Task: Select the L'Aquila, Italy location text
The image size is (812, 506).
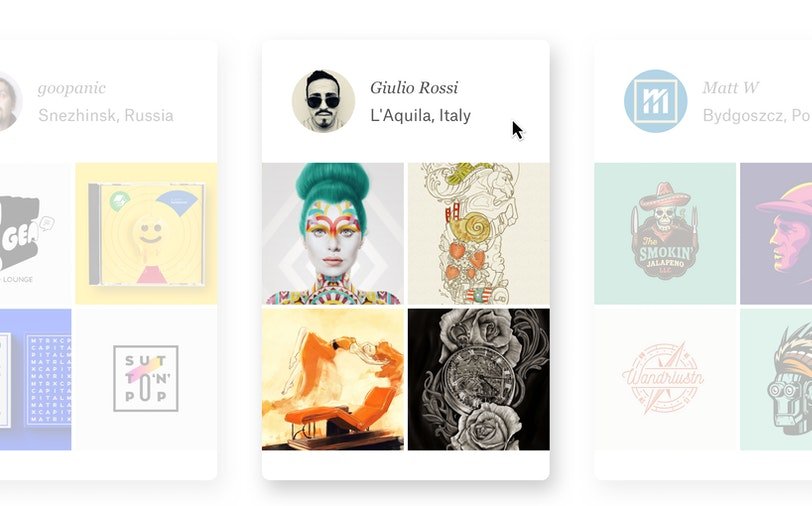Action: click(x=420, y=115)
